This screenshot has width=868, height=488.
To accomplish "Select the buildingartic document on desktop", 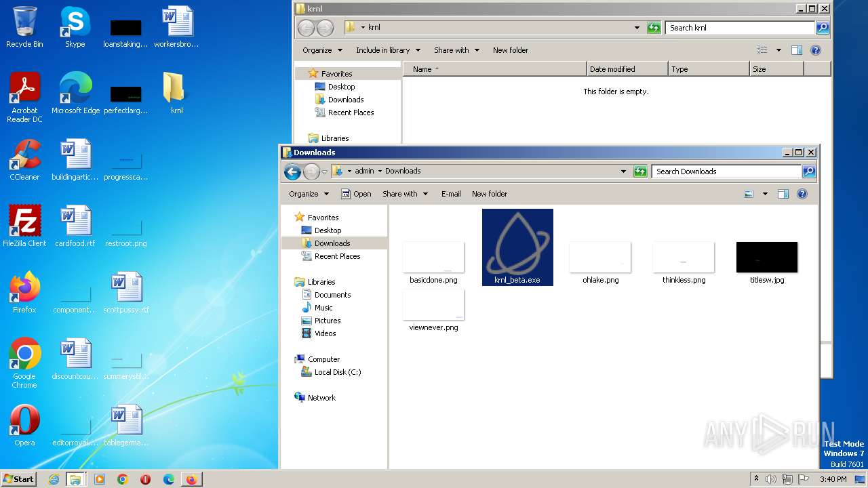I will 75,160.
